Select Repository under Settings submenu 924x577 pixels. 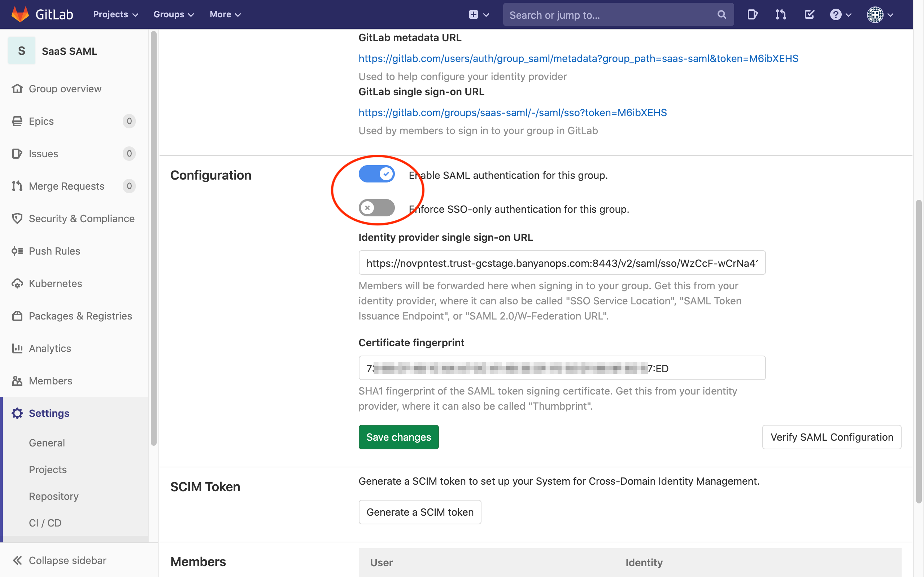click(53, 496)
